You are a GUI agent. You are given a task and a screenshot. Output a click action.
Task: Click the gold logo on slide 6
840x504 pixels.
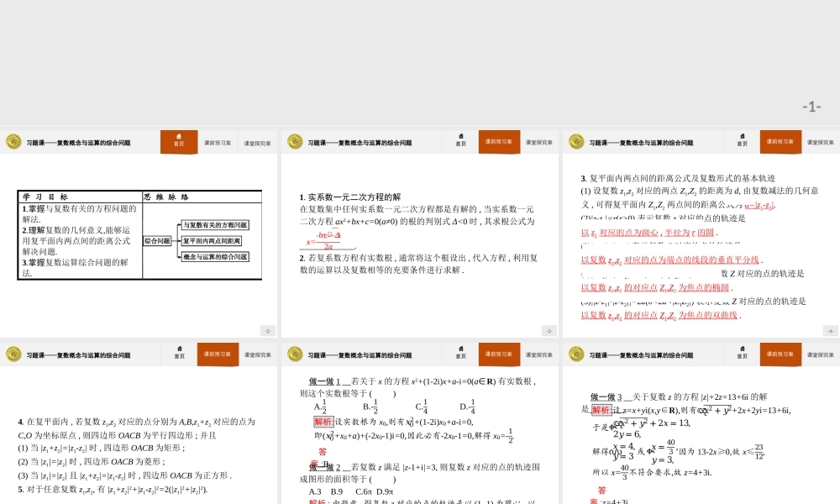click(x=295, y=354)
